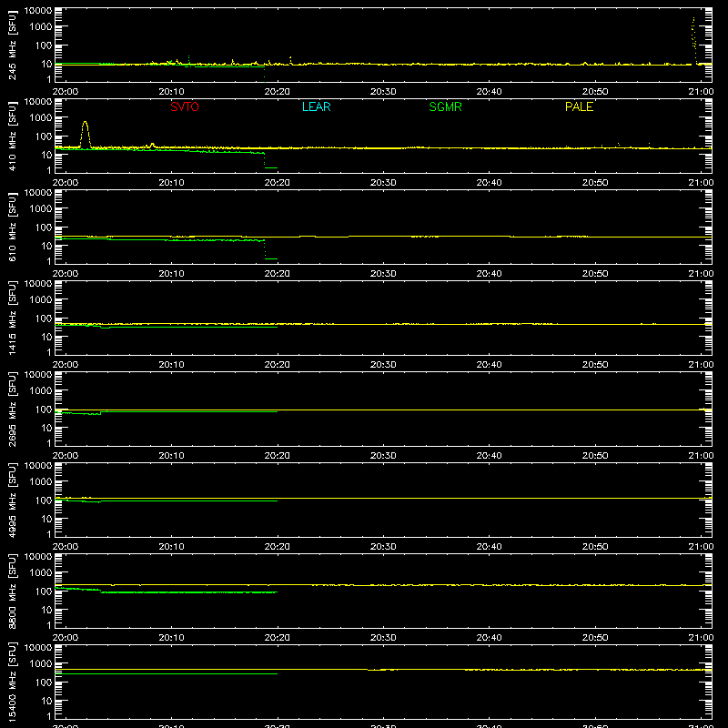Image resolution: width=728 pixels, height=728 pixels.
Task: Click 20:30 time label under 8800 MHz panel
Action: (383, 638)
